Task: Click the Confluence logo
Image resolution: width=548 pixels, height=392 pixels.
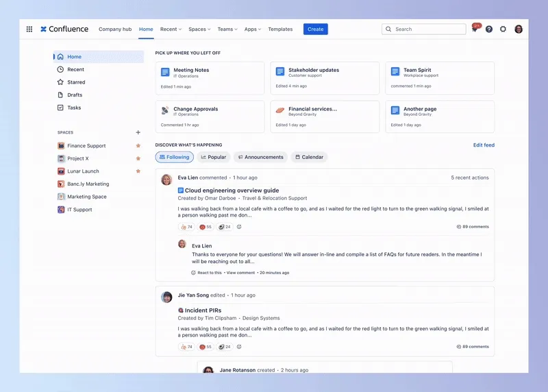Action: point(64,29)
